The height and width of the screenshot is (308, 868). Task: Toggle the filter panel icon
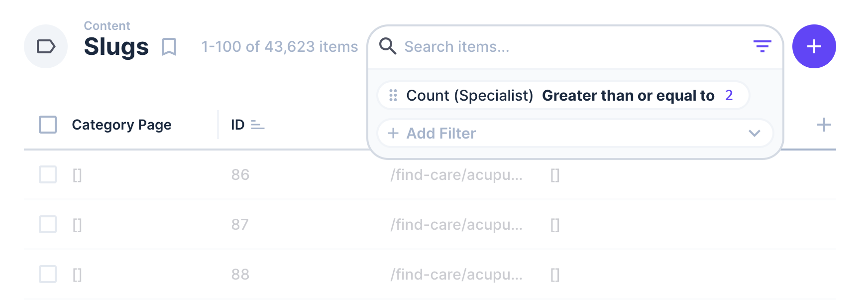coord(762,46)
